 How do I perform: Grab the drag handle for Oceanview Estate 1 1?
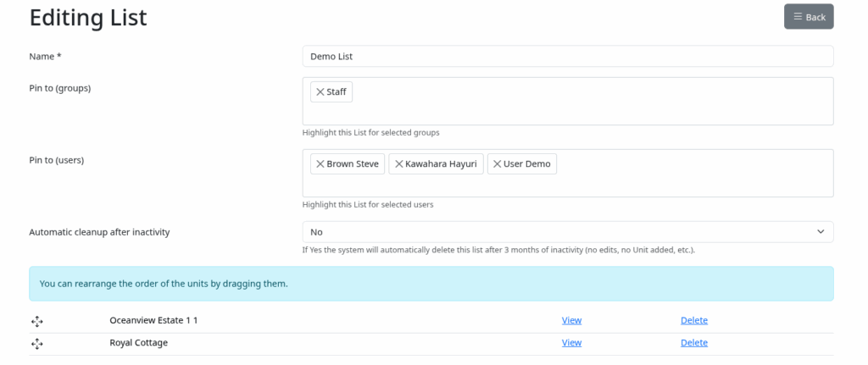pos(36,321)
